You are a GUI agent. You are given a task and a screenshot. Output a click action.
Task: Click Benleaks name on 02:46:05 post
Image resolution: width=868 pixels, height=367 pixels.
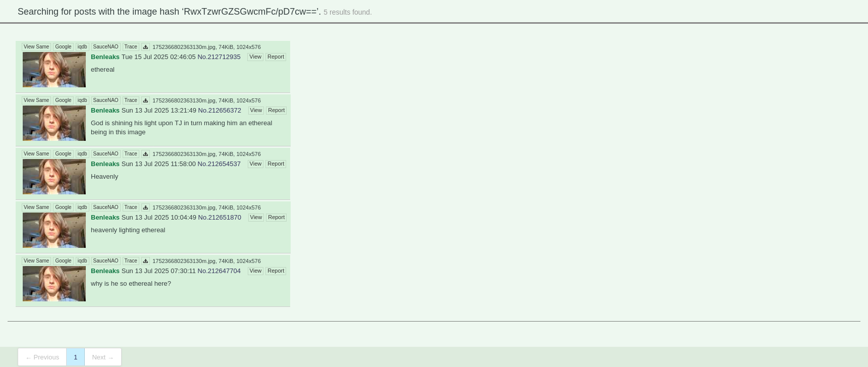coord(105,57)
